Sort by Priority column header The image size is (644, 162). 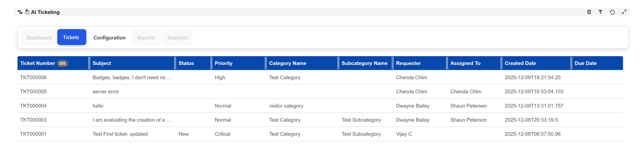(223, 63)
